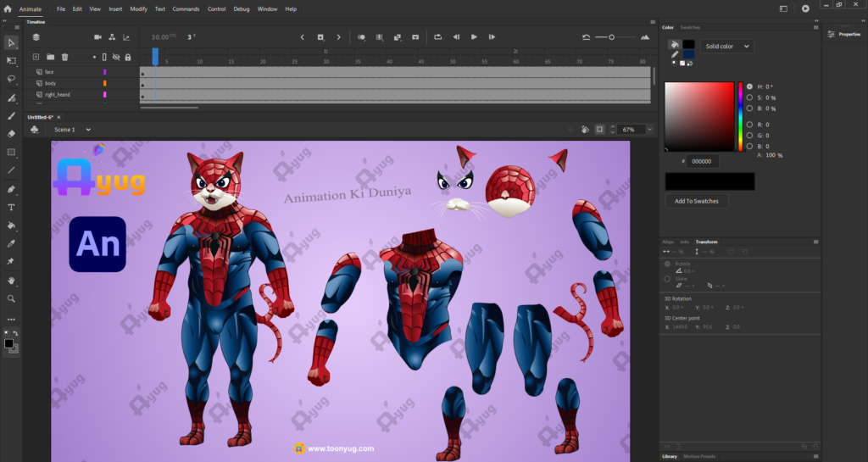Expand the stage zoom 67% dropdown

[x=650, y=130]
